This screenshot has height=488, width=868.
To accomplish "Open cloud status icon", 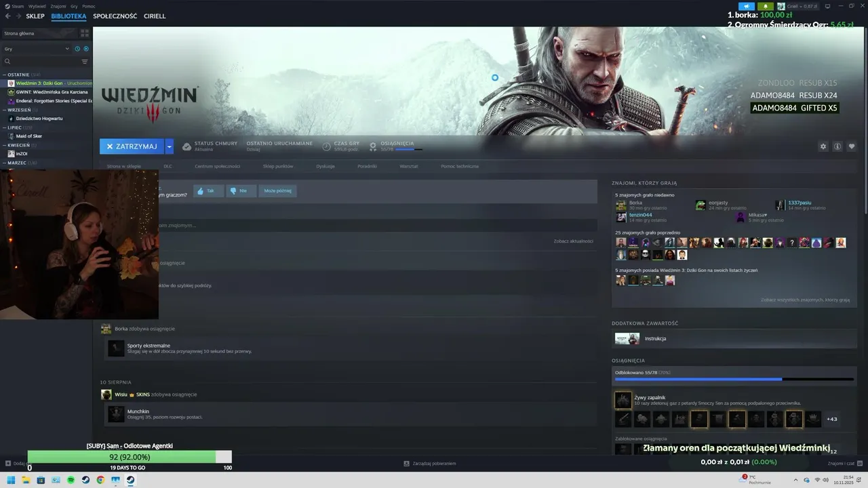I will pos(187,146).
